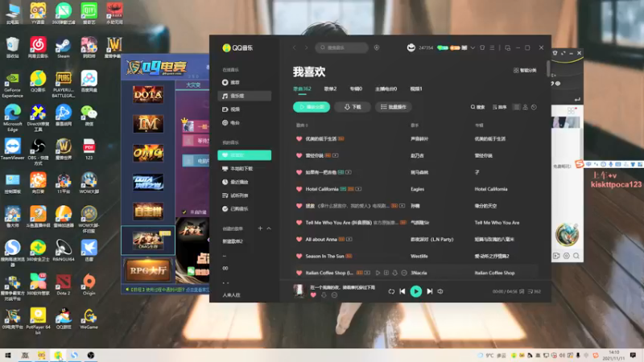Select the highlighted My Favorites sidebar item

pyautogui.click(x=244, y=155)
